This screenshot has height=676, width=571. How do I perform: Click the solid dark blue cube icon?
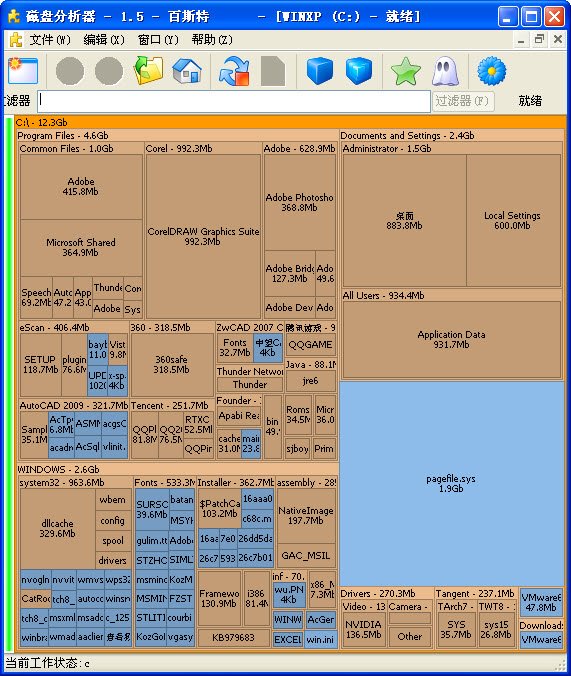tap(320, 71)
